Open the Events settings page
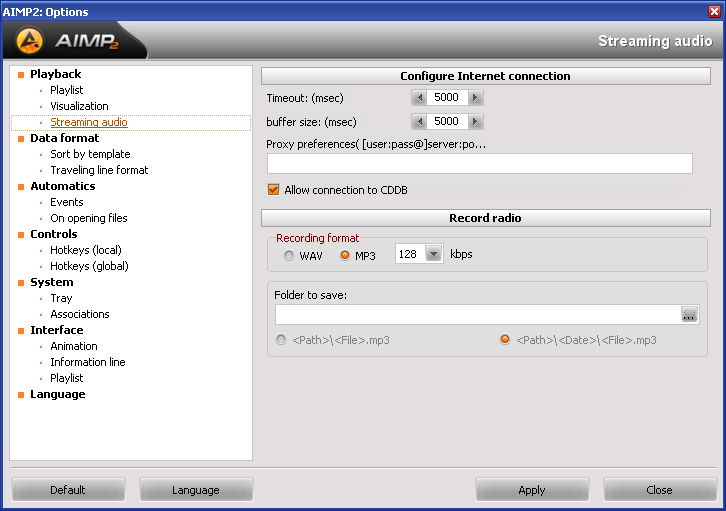726x511 pixels. pyautogui.click(x=67, y=202)
